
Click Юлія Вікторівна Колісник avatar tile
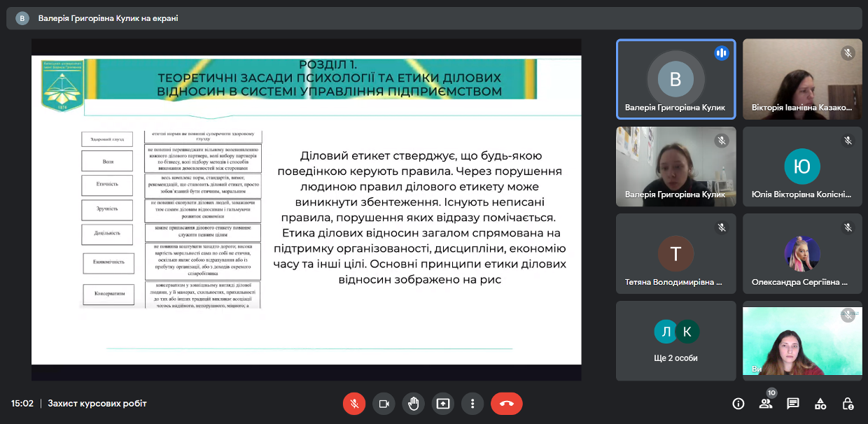tap(802, 167)
